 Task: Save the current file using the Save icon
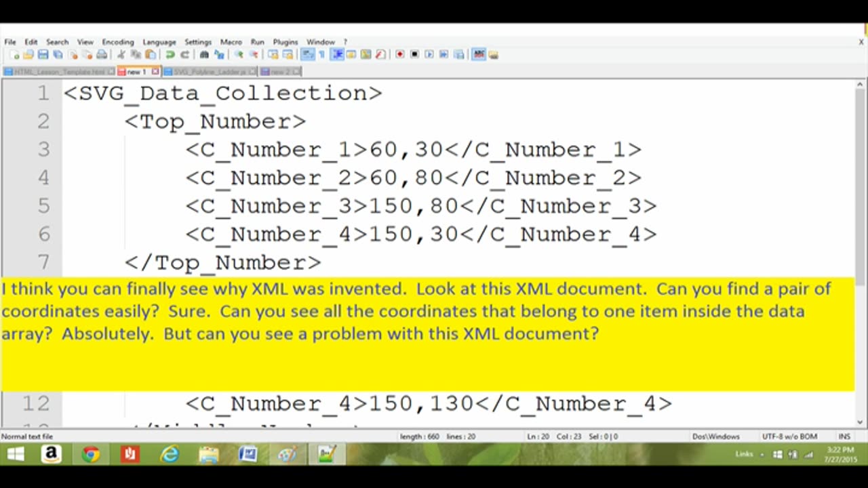click(43, 55)
